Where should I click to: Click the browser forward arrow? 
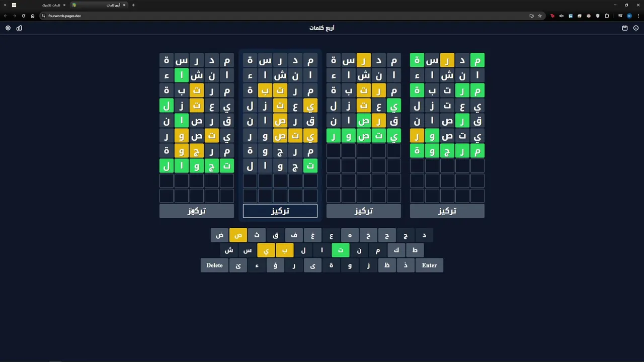[x=15, y=16]
